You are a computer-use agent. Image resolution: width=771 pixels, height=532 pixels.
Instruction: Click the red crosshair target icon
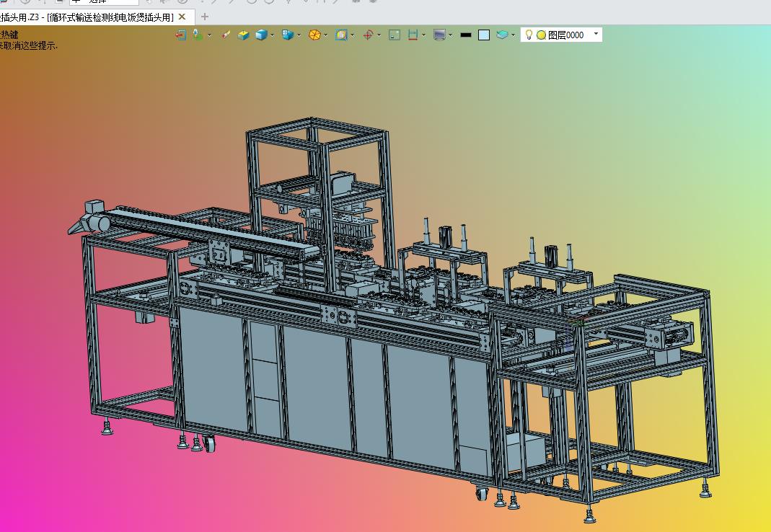368,35
